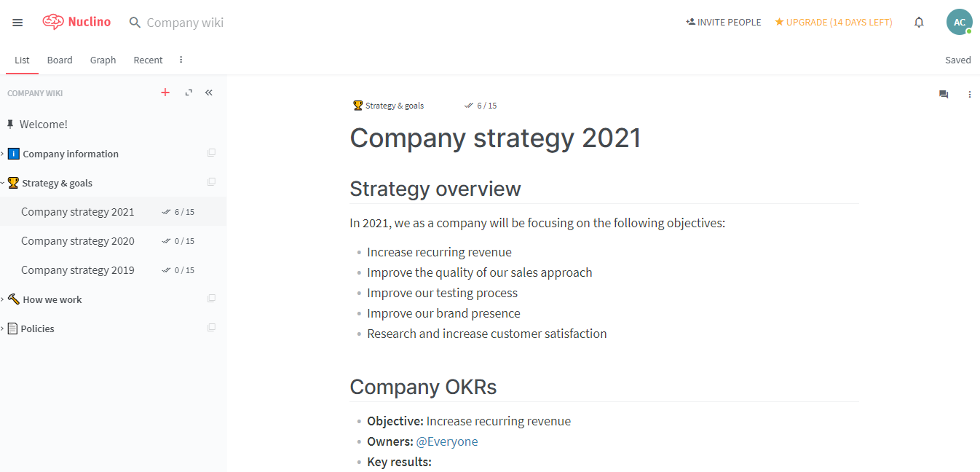Toggle expand-all arrows icon in sidebar
The width and height of the screenshot is (980, 472).
click(189, 93)
